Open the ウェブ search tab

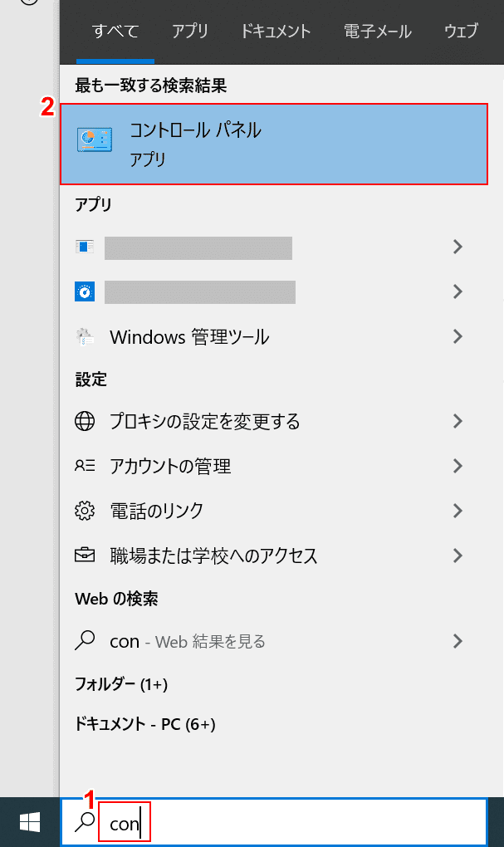pos(462,31)
